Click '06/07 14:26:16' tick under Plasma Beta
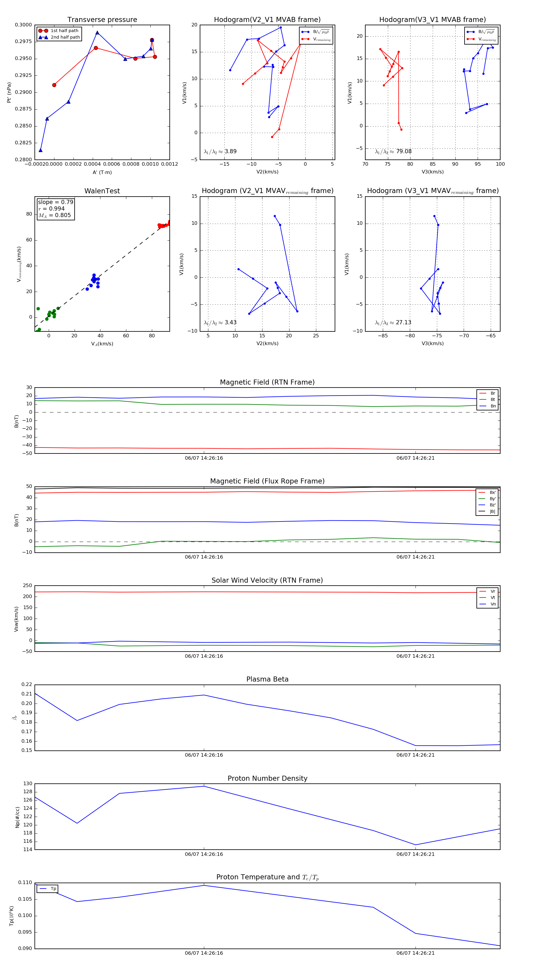The height and width of the screenshot is (980, 535). (204, 755)
